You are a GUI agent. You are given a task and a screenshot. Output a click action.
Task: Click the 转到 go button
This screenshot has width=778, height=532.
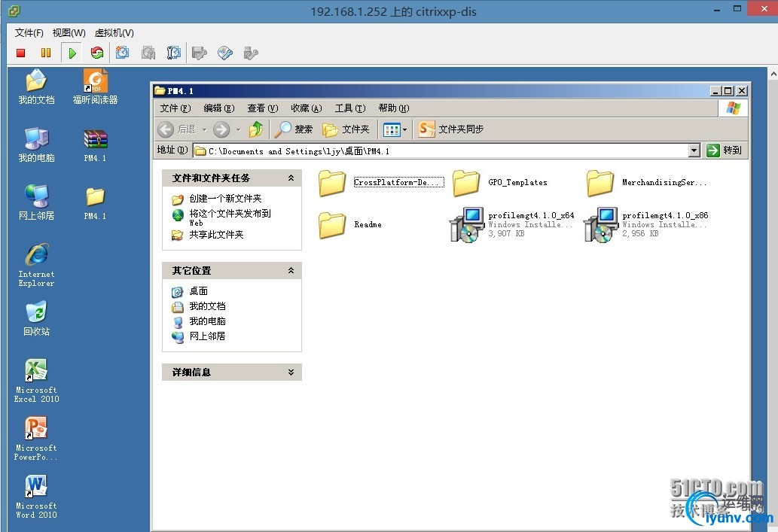(725, 150)
